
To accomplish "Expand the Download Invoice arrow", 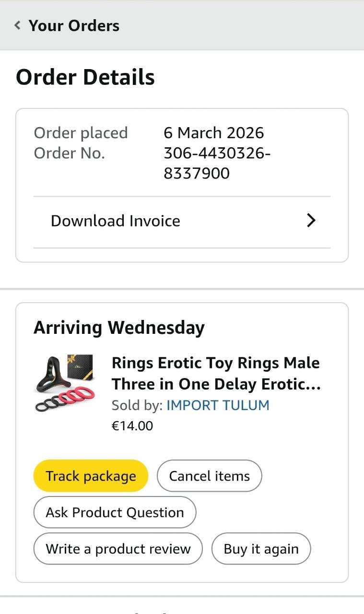I will tap(311, 221).
